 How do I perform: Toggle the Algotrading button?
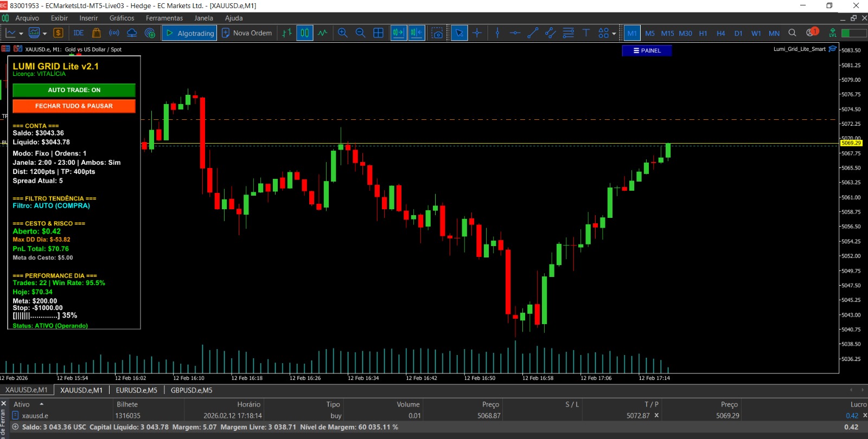[x=189, y=33]
